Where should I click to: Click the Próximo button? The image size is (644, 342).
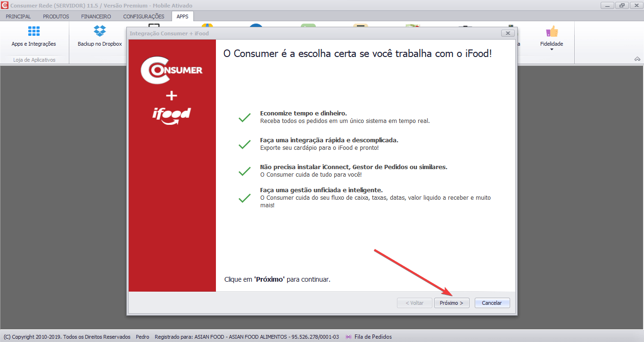pyautogui.click(x=451, y=302)
